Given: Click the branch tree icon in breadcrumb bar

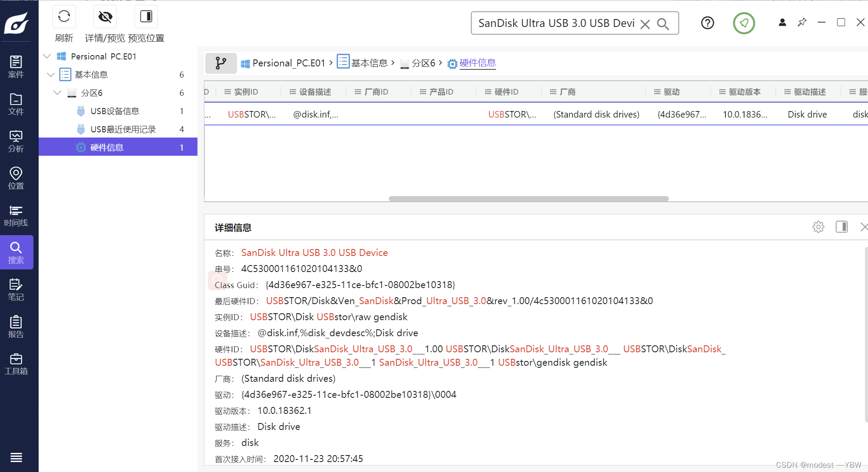Looking at the screenshot, I should click(221, 63).
